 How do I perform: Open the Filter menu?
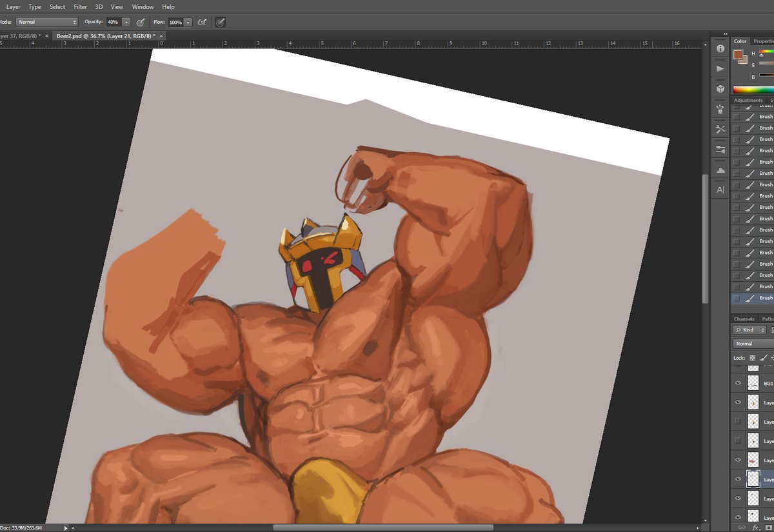[x=80, y=6]
